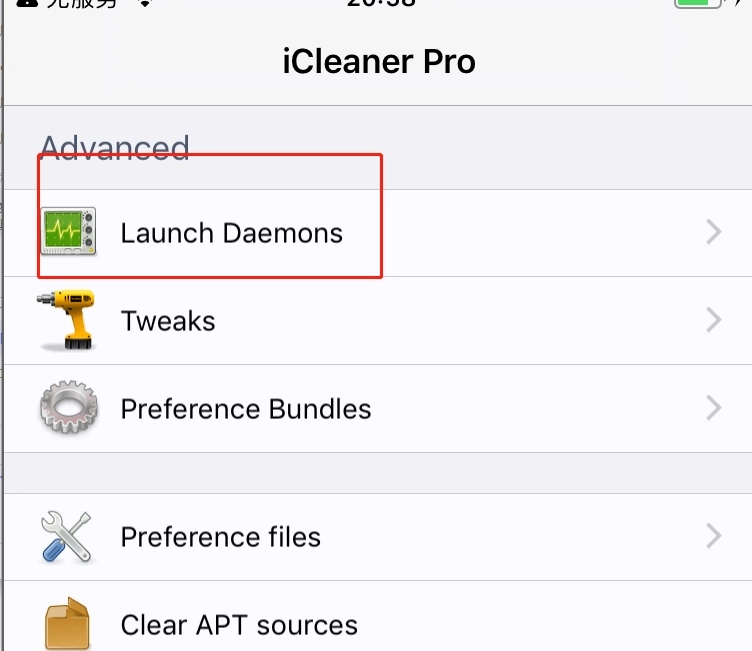
Task: Tap the iCleaner Pro title
Action: point(379,61)
